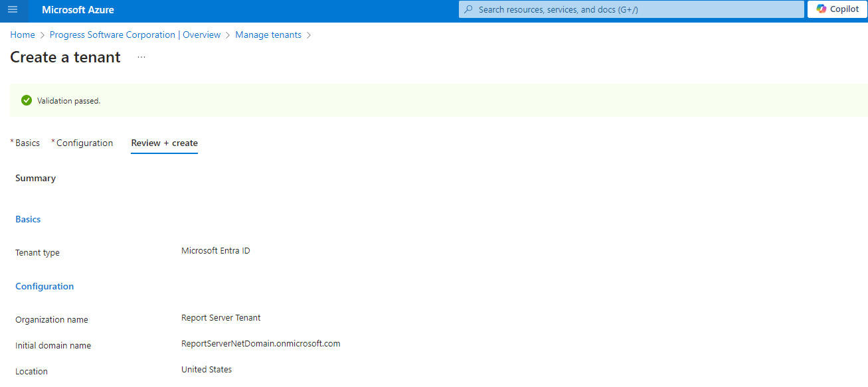
Task: Click the Configuration section heading
Action: click(44, 286)
